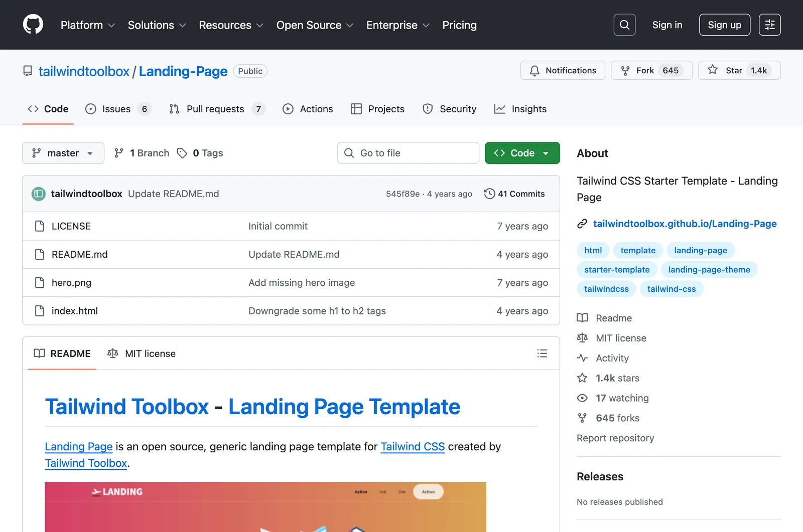Expand the Resources menu
The height and width of the screenshot is (532, 803).
[x=231, y=25]
